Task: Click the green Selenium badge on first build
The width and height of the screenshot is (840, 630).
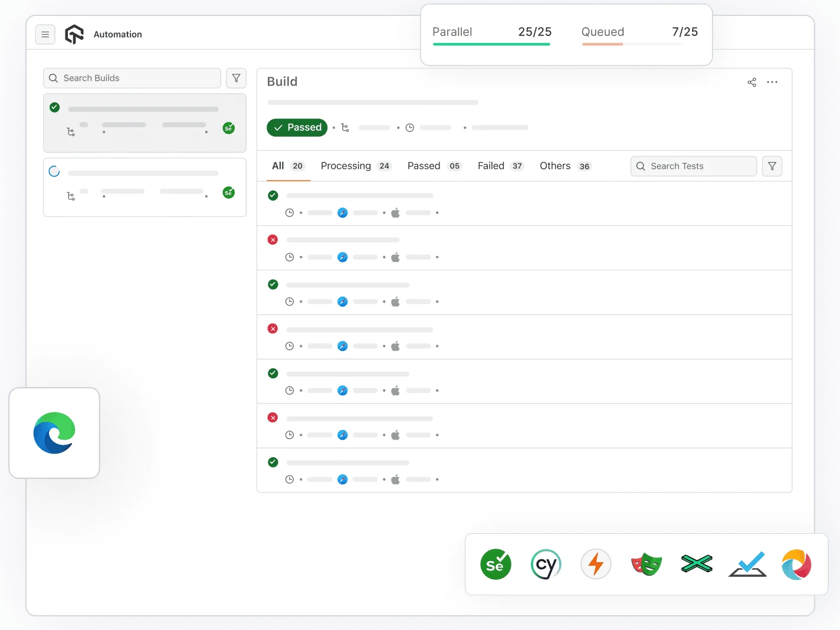Action: [229, 127]
